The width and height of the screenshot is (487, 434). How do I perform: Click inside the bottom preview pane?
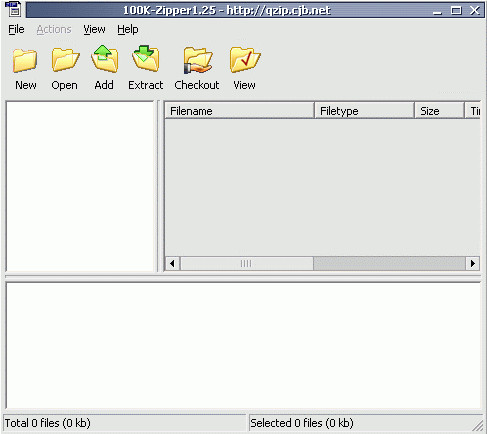point(243,346)
